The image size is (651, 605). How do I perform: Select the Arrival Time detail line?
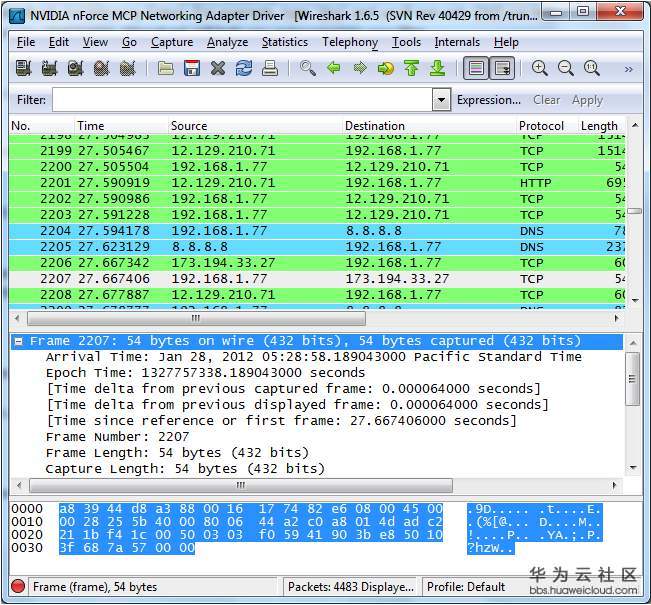click(313, 357)
